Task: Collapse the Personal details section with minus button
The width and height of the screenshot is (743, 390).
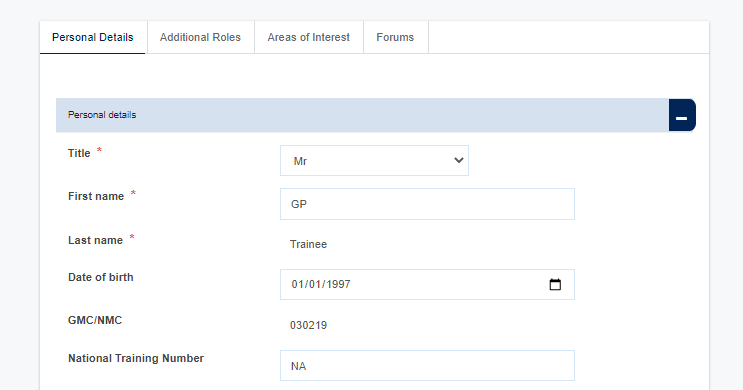Action: [682, 115]
